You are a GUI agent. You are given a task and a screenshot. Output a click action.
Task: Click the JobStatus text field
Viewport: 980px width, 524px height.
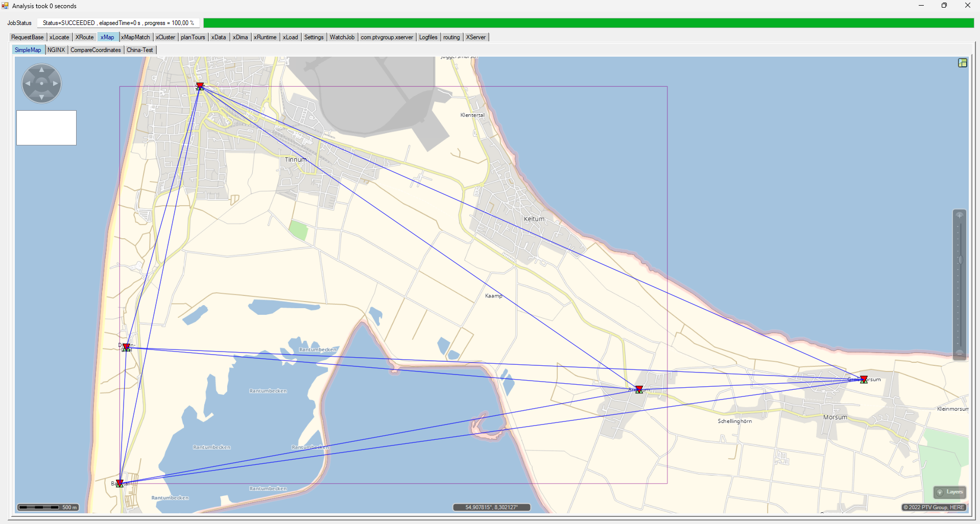pyautogui.click(x=118, y=23)
